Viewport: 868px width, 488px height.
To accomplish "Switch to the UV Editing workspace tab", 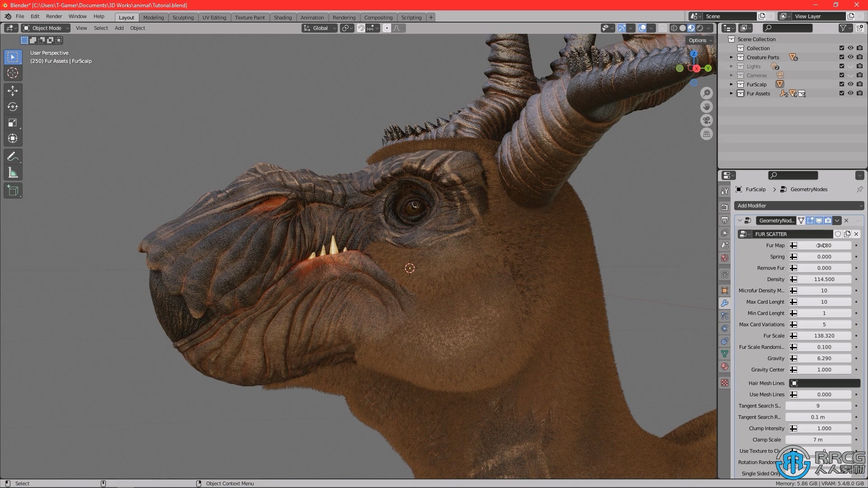I will [x=214, y=18].
